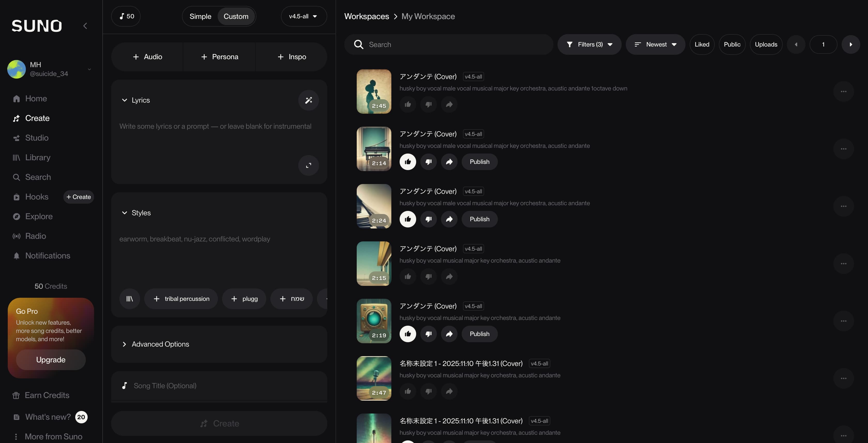
Task: Open the v4.5-all model dropdown
Action: point(303,17)
